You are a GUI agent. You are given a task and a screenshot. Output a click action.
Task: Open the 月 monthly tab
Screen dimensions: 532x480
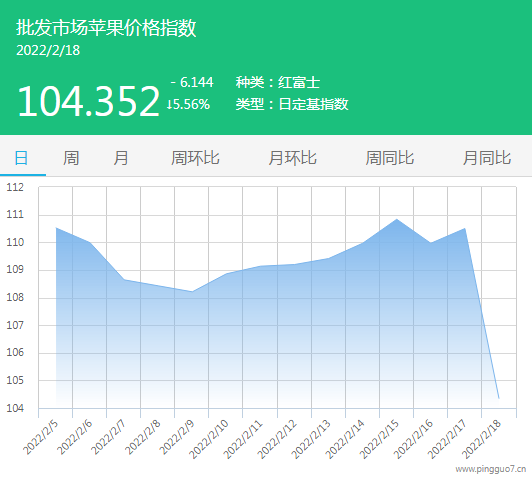(121, 158)
